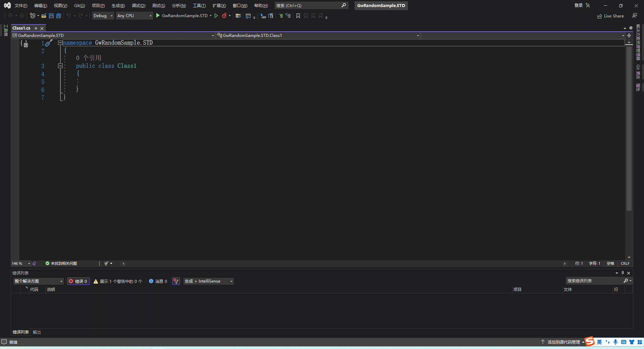Open the Git(G) menu
The image size is (644, 349).
point(79,6)
